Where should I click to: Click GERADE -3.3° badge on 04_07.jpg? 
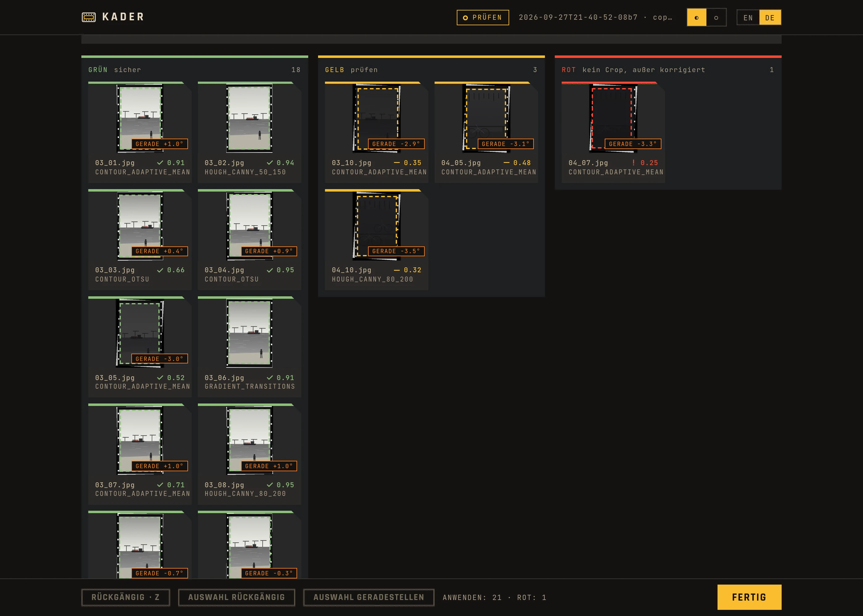[633, 144]
